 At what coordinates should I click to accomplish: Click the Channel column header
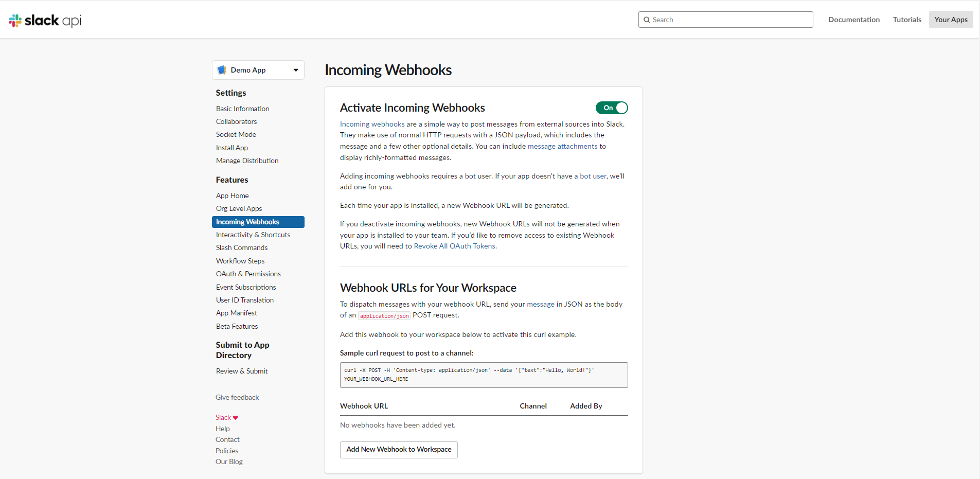(x=533, y=406)
